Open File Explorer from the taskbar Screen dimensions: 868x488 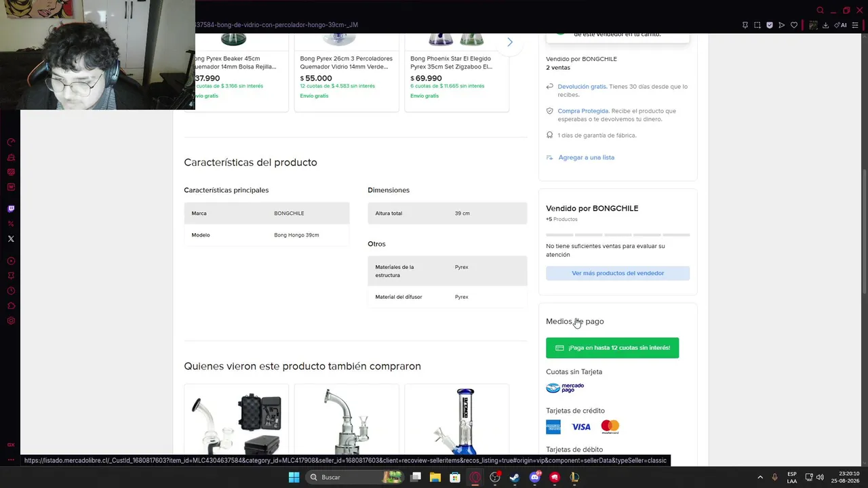435,477
